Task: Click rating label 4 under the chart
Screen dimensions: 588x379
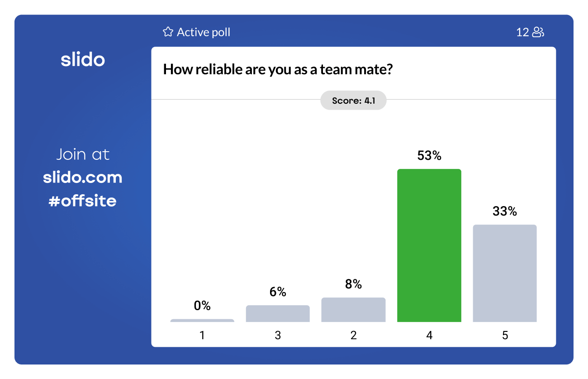Action: (x=429, y=335)
